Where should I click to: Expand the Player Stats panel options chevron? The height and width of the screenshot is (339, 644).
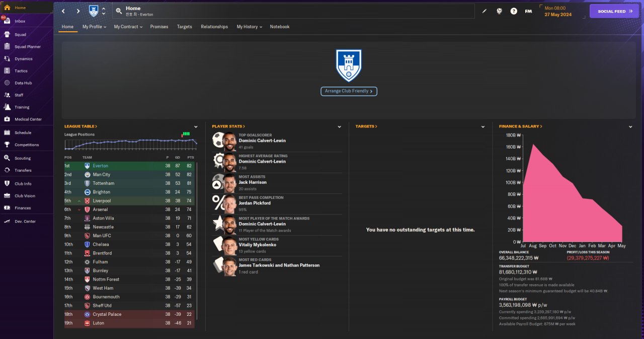340,127
